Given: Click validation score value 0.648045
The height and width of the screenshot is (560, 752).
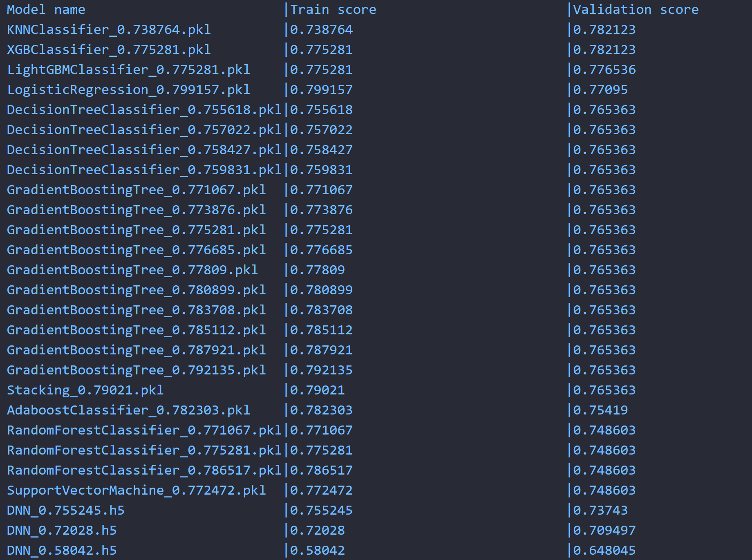Looking at the screenshot, I should [x=604, y=551].
